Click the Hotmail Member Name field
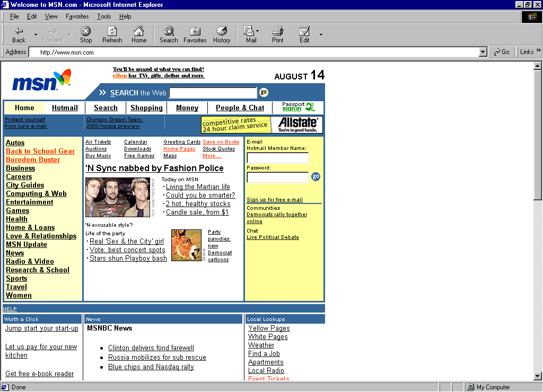 (277, 158)
